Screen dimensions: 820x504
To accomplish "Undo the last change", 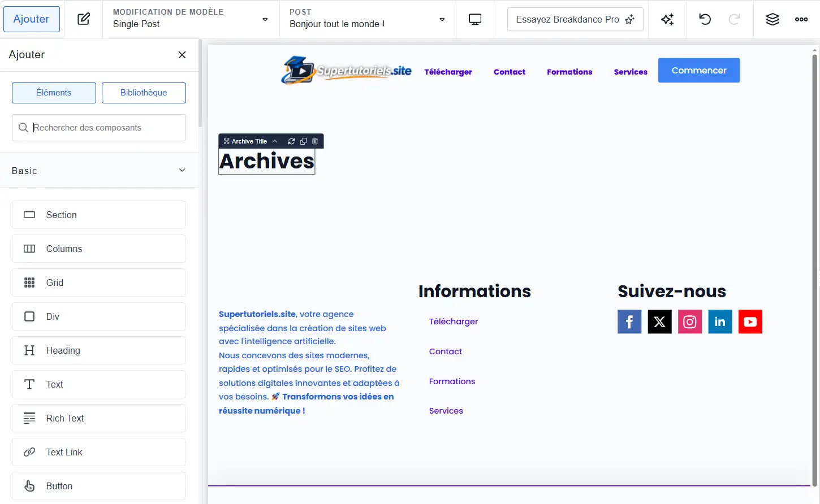I will [705, 19].
